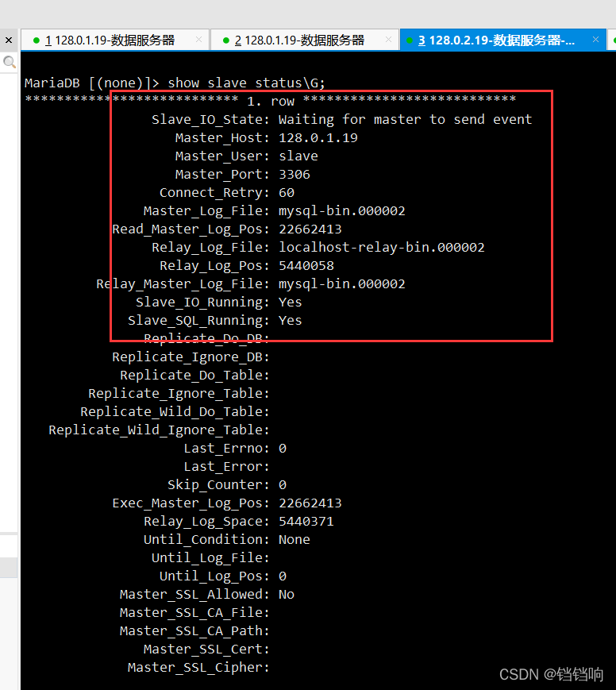This screenshot has height=690, width=616.
Task: Click the Replicate_Ignore_Table label
Action: click(x=179, y=393)
